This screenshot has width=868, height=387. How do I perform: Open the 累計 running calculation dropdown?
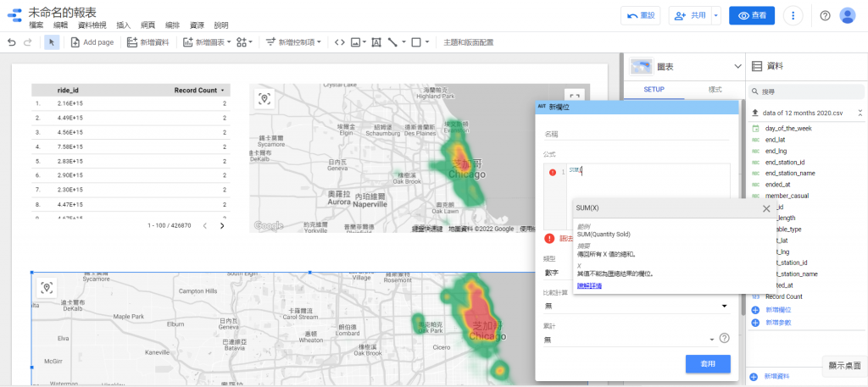[x=630, y=340]
